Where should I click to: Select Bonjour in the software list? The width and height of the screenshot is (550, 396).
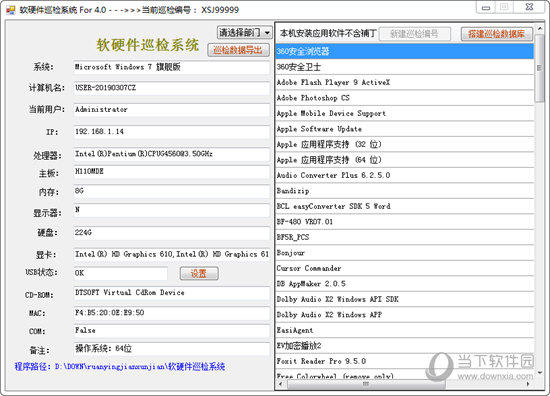pyautogui.click(x=405, y=253)
